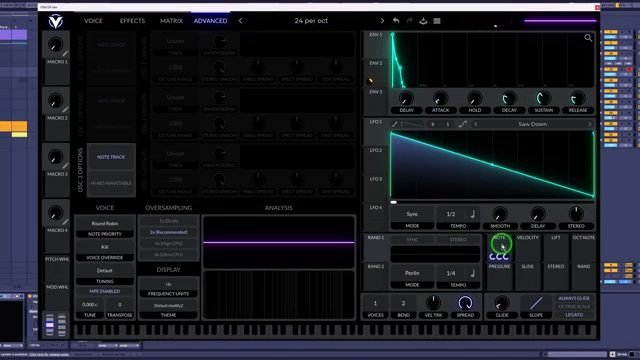This screenshot has width=640, height=360.
Task: Click the Vital logo icon
Action: [x=56, y=21]
